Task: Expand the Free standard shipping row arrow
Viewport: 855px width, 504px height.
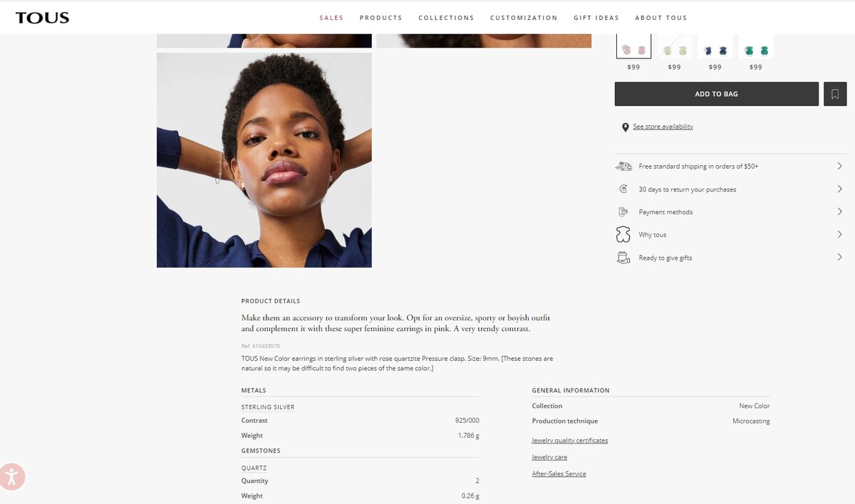Action: click(839, 166)
